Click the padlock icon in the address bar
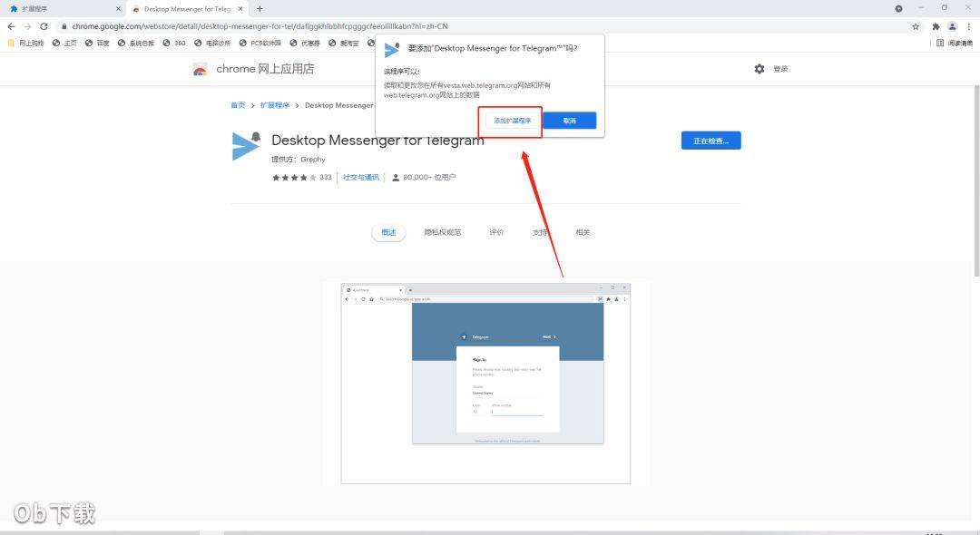This screenshot has height=535, width=980. click(x=64, y=26)
